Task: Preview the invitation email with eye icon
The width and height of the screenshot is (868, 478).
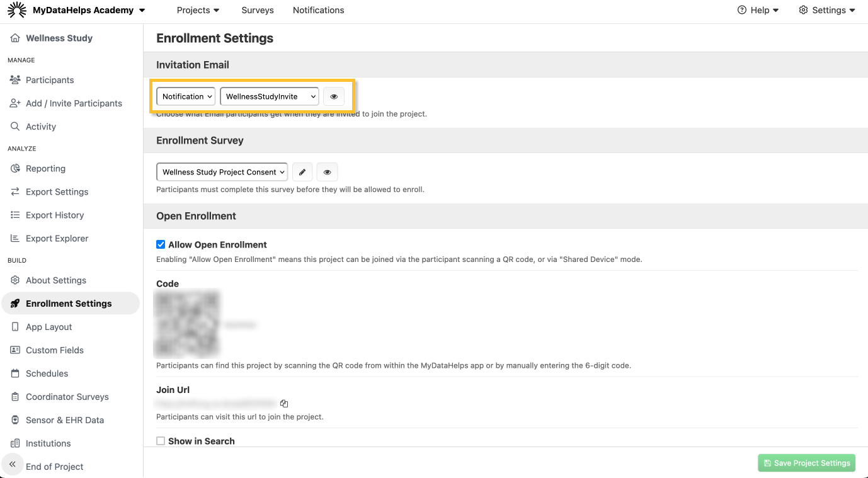Action: 334,96
